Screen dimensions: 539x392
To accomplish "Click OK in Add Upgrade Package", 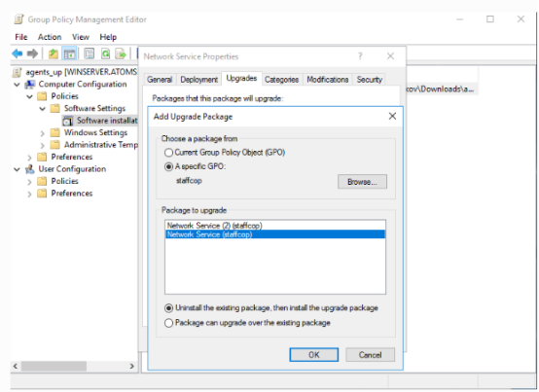I will click(313, 355).
